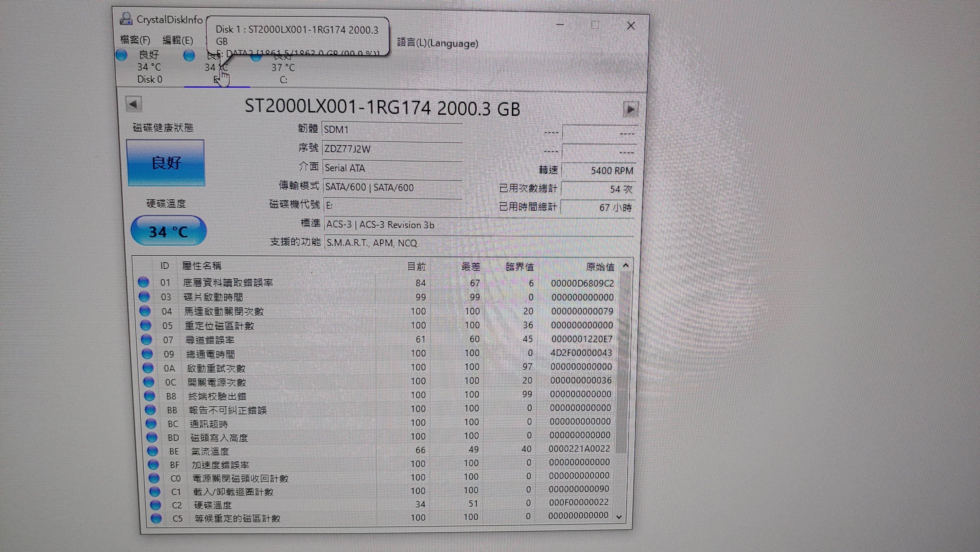980x552 pixels.
Task: Click status dot for attribute 09 總通電時間
Action: click(x=147, y=354)
